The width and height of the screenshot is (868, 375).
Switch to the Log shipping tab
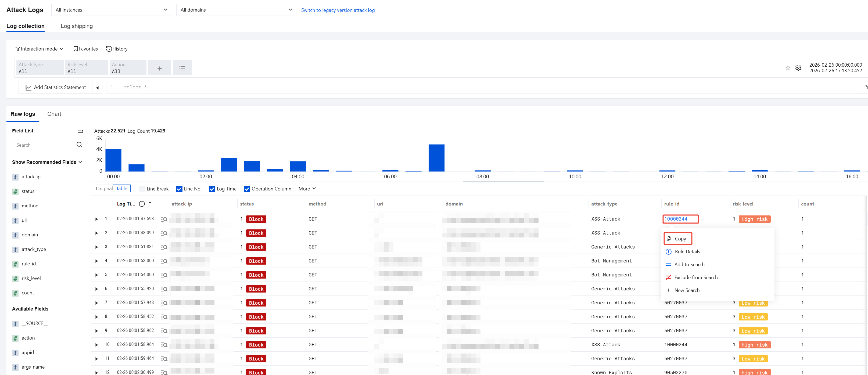tap(77, 26)
